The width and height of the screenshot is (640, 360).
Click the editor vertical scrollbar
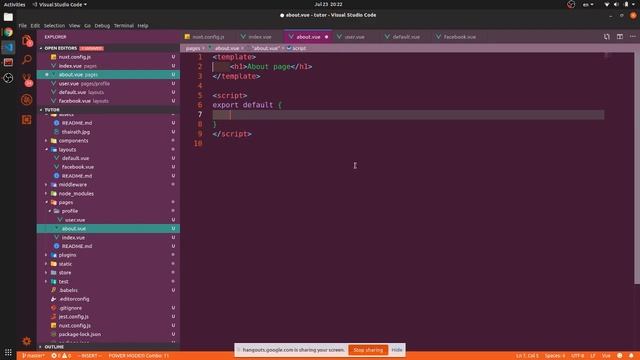(637, 168)
